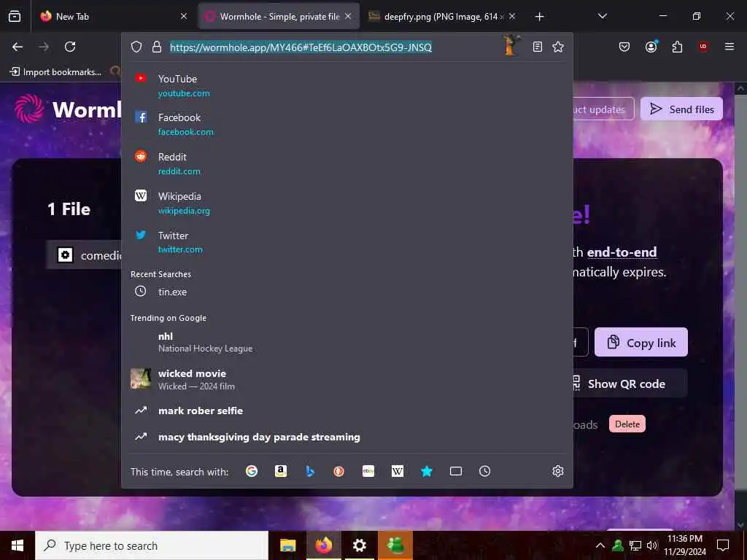Image resolution: width=747 pixels, height=560 pixels.
Task: Search this time with eBay
Action: (x=368, y=471)
